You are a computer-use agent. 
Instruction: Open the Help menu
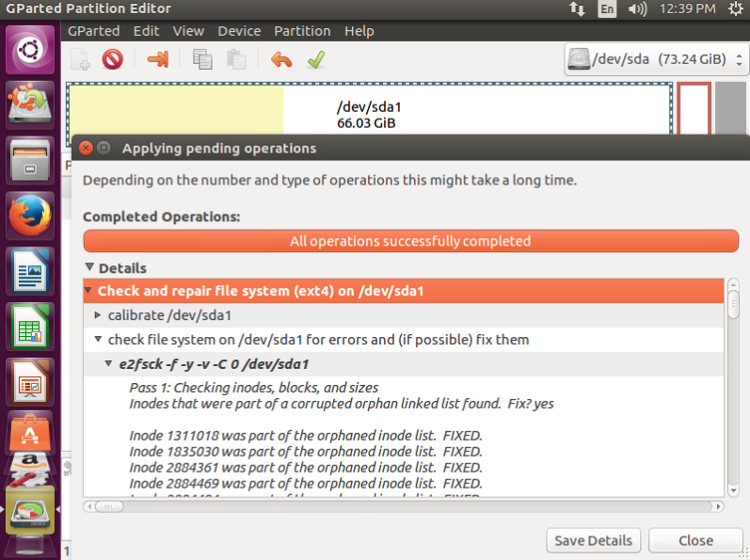tap(359, 31)
